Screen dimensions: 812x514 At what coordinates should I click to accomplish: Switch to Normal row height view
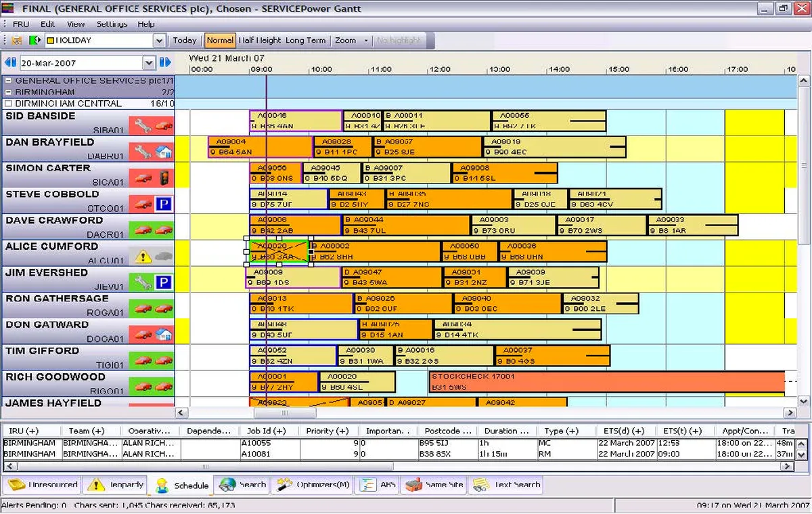pyautogui.click(x=220, y=41)
